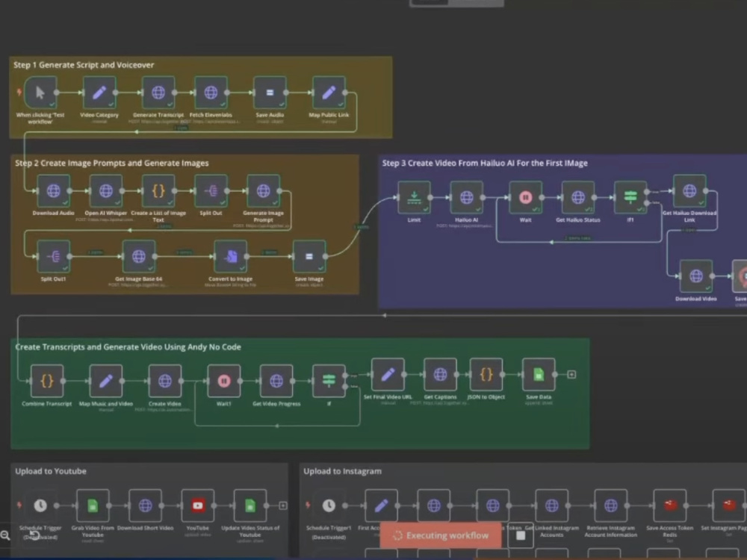Select the Get Hailuo Download Link node

689,191
